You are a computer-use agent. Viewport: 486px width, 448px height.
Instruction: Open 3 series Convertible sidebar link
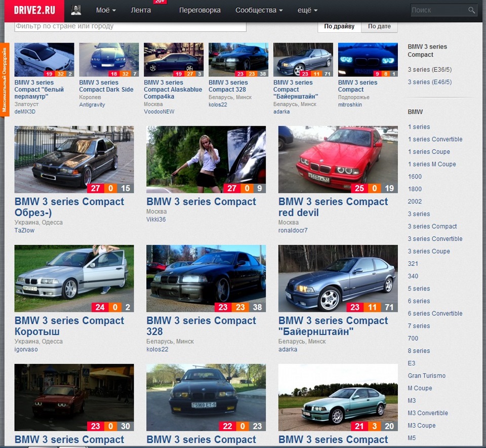435,238
